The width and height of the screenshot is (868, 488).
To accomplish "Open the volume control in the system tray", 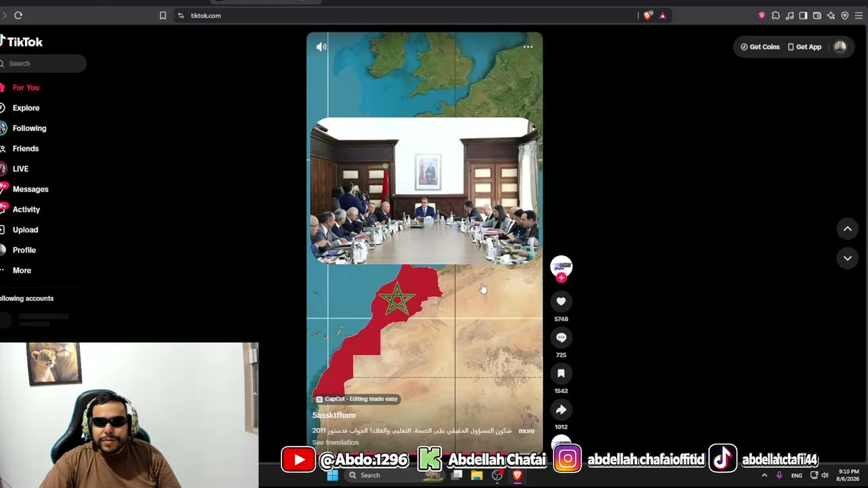I will (825, 475).
